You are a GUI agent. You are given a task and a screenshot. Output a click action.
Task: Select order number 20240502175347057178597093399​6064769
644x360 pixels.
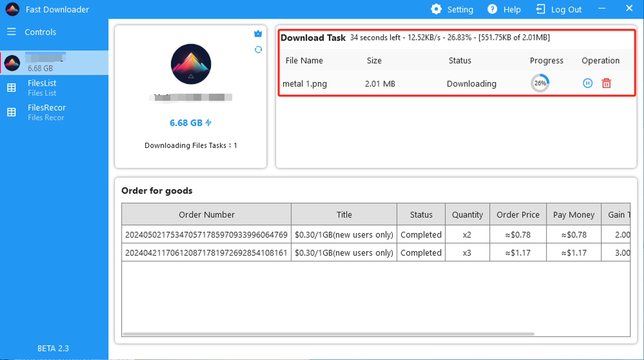tap(206, 234)
